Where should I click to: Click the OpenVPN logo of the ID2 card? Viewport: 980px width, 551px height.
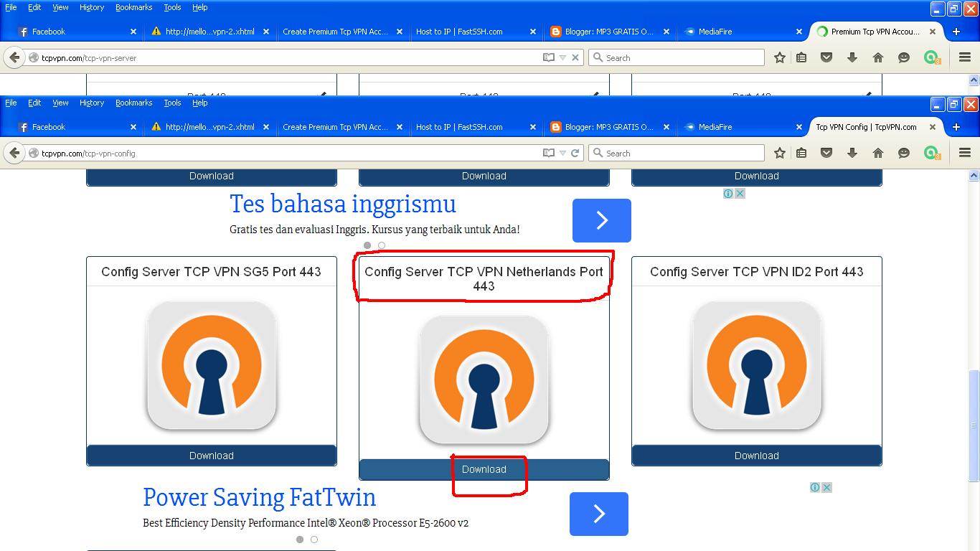pos(757,365)
